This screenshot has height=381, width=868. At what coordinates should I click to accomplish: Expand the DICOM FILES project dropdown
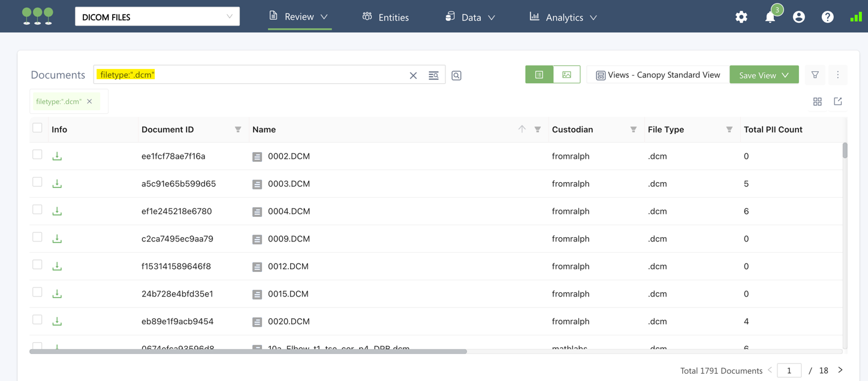[x=157, y=17]
